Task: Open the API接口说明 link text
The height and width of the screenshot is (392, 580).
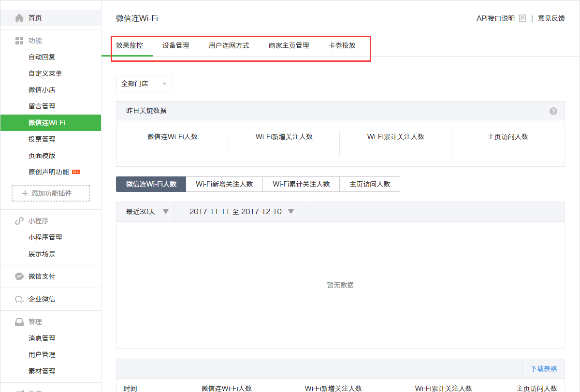Action: tap(495, 18)
